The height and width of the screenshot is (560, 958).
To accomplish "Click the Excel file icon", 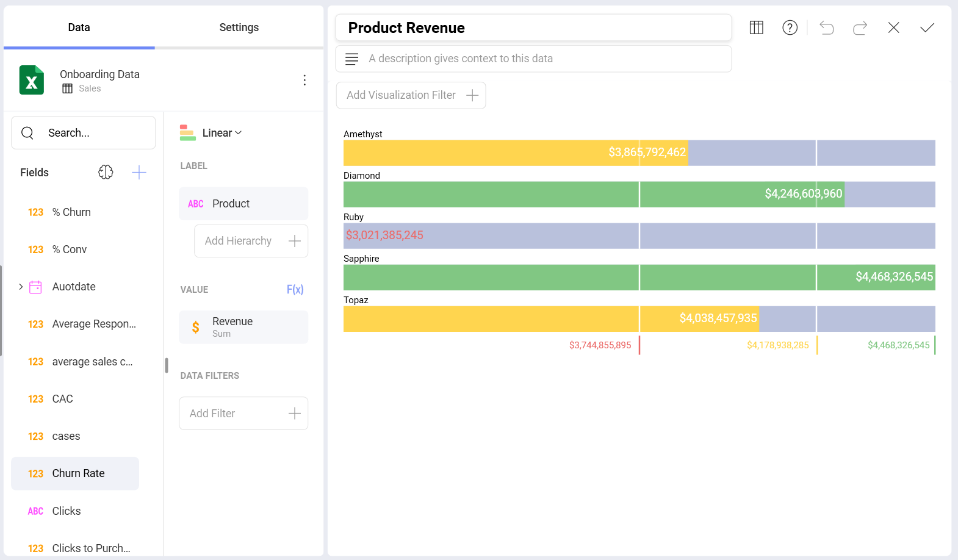I will [x=32, y=80].
